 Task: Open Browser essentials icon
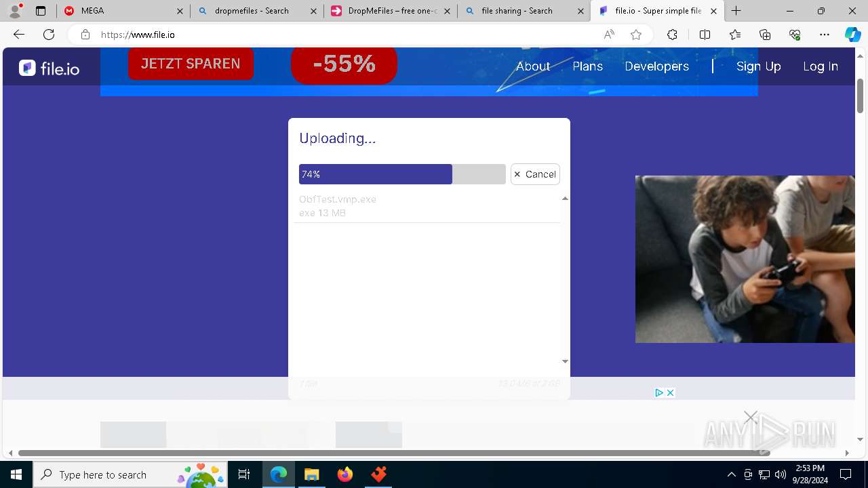pyautogui.click(x=795, y=35)
